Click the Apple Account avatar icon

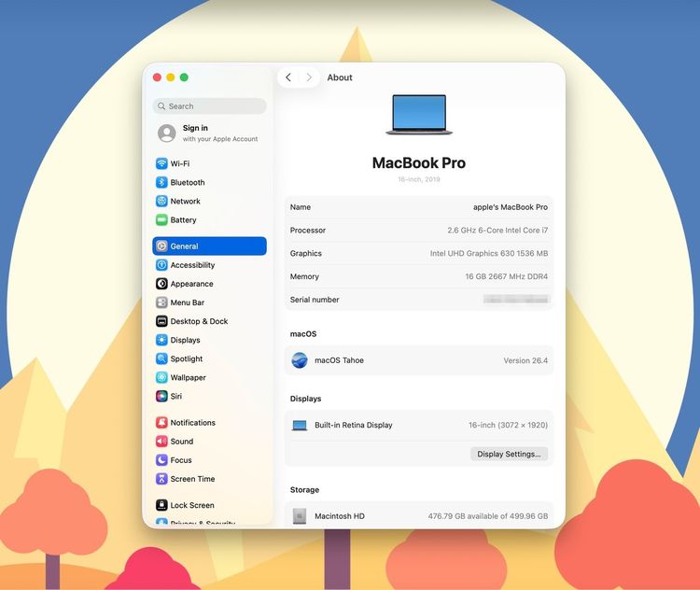[166, 133]
